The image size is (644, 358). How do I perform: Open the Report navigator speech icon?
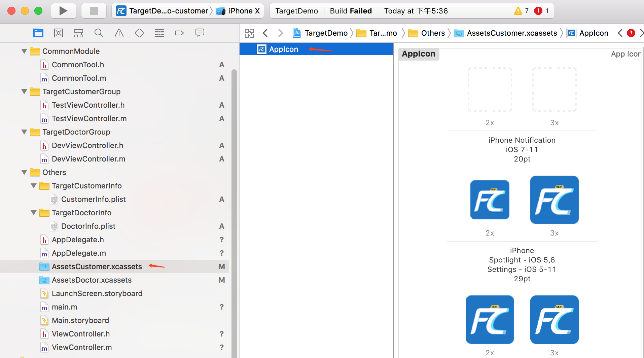(200, 33)
